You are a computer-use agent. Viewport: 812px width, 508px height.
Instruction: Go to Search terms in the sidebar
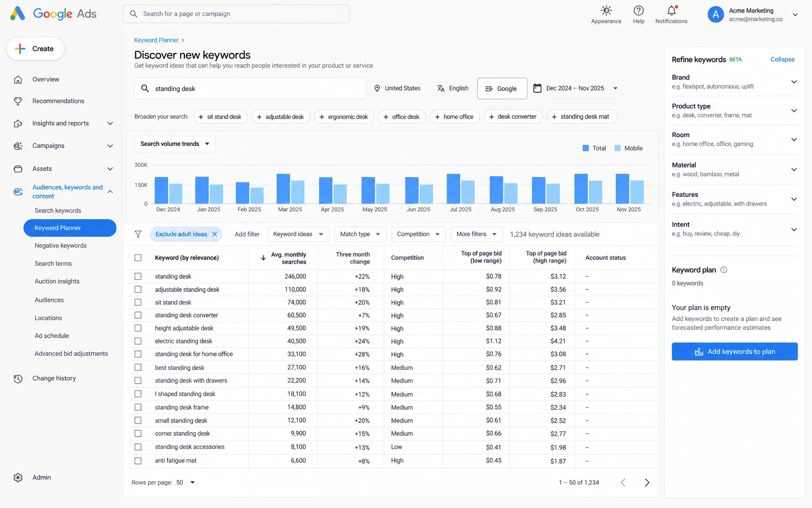click(53, 264)
